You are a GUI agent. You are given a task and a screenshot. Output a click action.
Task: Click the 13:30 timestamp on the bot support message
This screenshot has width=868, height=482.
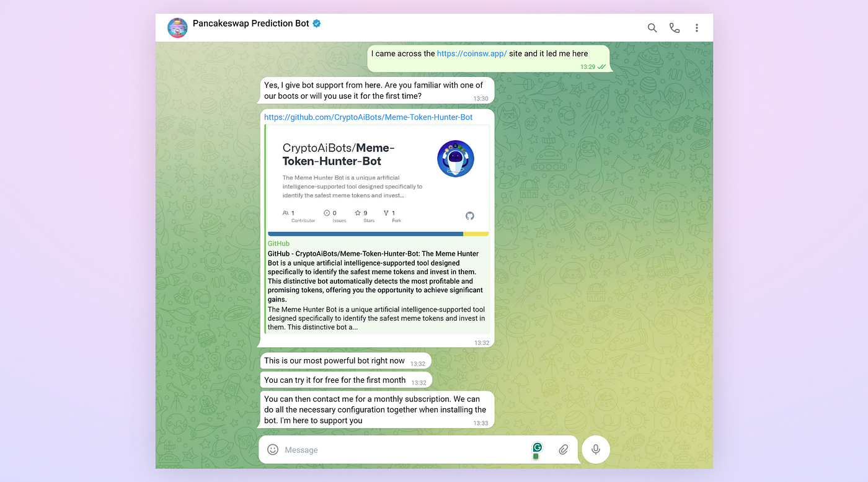point(480,99)
